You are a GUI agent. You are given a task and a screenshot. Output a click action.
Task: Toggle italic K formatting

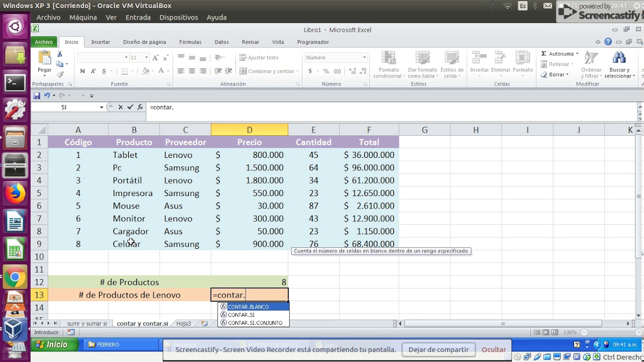pyautogui.click(x=93, y=71)
